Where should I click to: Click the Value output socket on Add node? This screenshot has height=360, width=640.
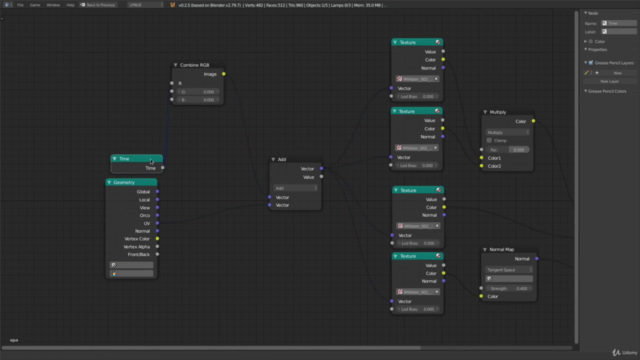tap(321, 177)
